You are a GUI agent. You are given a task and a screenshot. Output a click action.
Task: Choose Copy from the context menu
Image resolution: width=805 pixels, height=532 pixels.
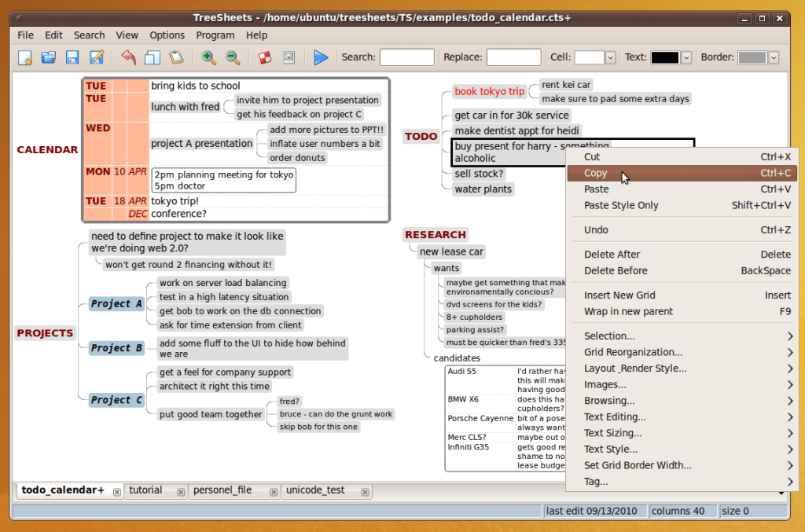tap(595, 173)
